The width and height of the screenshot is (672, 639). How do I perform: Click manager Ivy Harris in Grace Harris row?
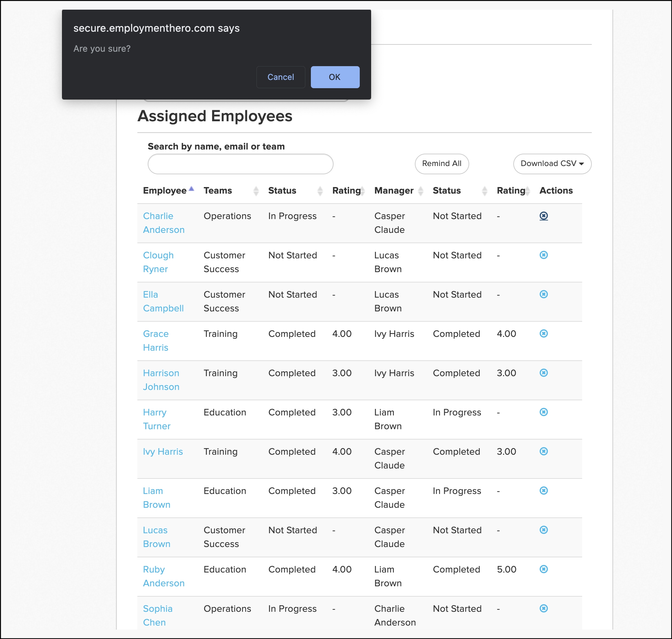pos(394,334)
